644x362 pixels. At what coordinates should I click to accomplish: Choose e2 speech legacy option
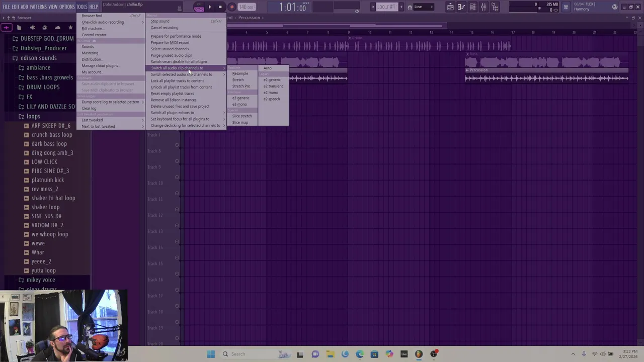[x=273, y=99]
